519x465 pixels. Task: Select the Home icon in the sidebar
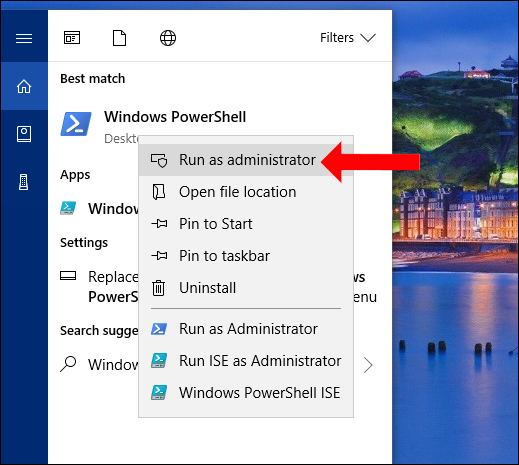[24, 86]
